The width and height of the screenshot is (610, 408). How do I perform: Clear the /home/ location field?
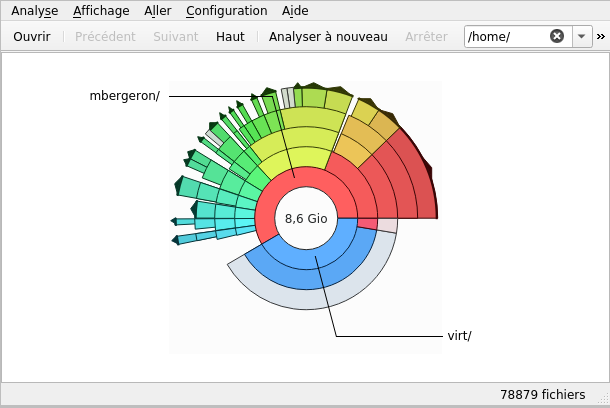557,36
